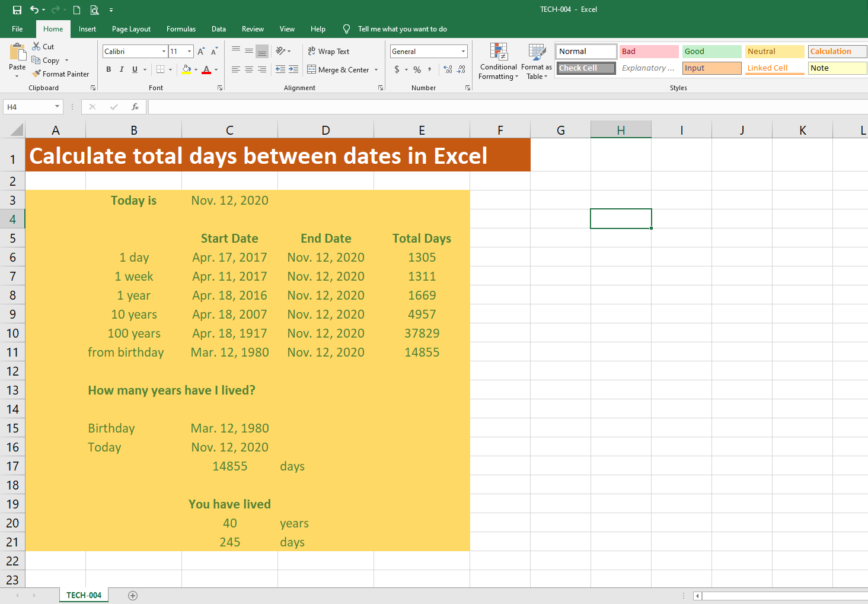Toggle Wrap Text for the cell
Viewport: 868px width, 604px height.
coord(328,52)
